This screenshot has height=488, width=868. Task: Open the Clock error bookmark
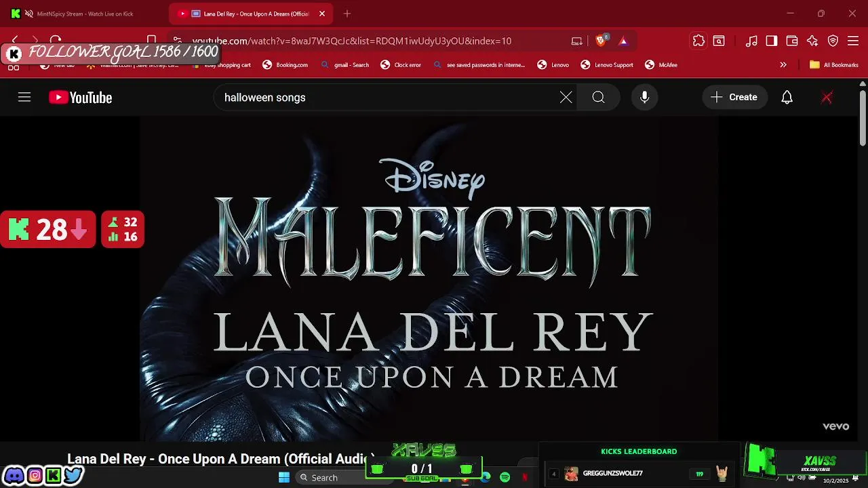tap(401, 65)
